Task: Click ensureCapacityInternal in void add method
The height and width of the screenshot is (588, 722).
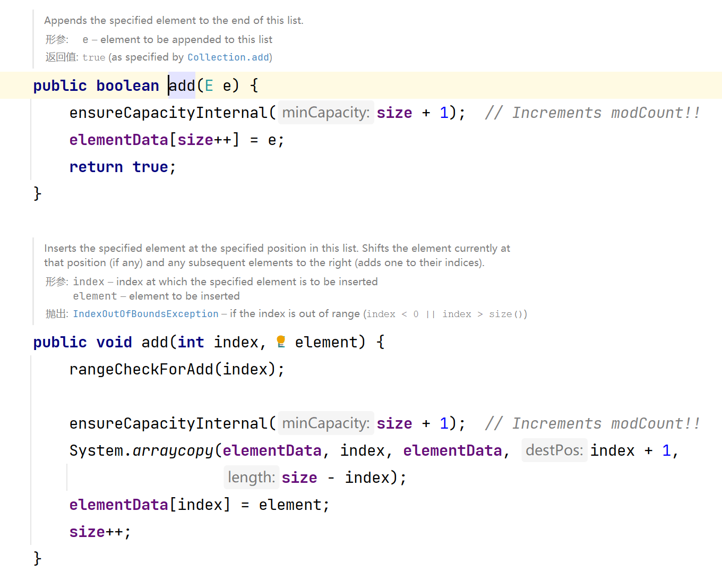Action: pos(168,423)
